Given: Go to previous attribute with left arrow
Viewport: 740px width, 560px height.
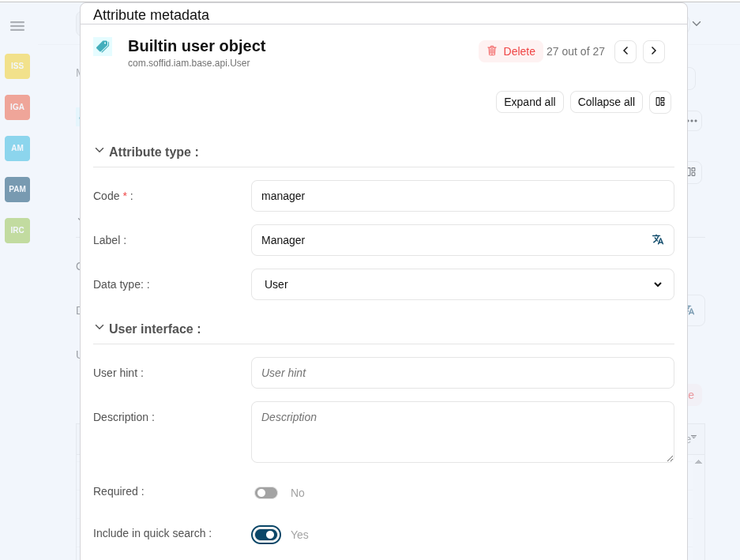Looking at the screenshot, I should pyautogui.click(x=625, y=51).
